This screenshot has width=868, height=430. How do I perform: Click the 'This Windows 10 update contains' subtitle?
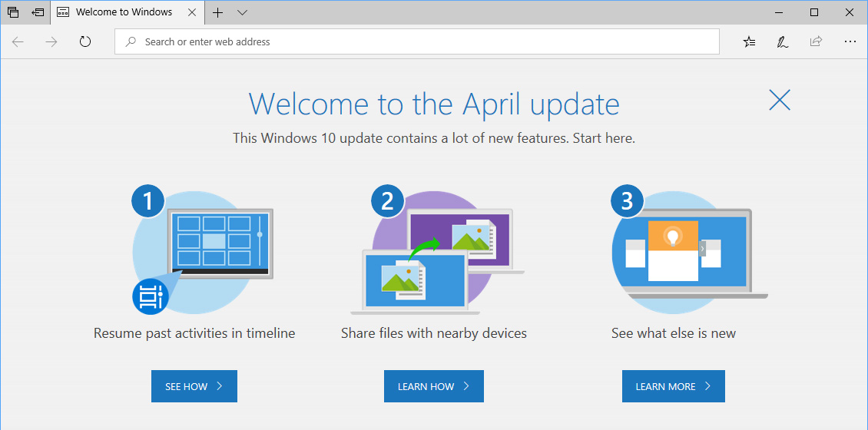(x=434, y=137)
